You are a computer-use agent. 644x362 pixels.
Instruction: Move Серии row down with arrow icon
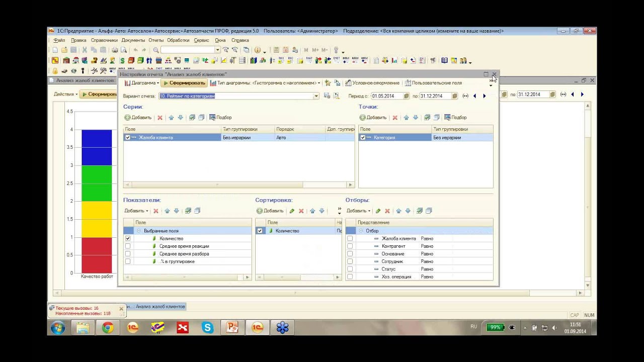pyautogui.click(x=181, y=118)
